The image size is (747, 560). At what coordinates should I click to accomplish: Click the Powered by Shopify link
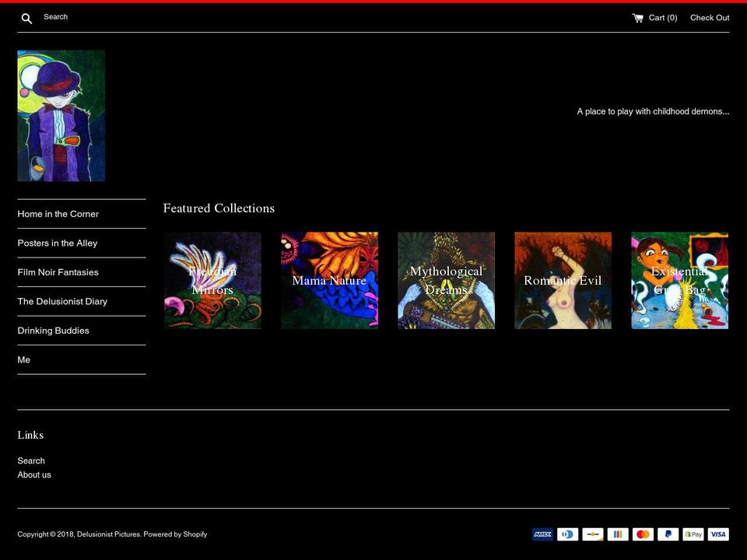(175, 534)
